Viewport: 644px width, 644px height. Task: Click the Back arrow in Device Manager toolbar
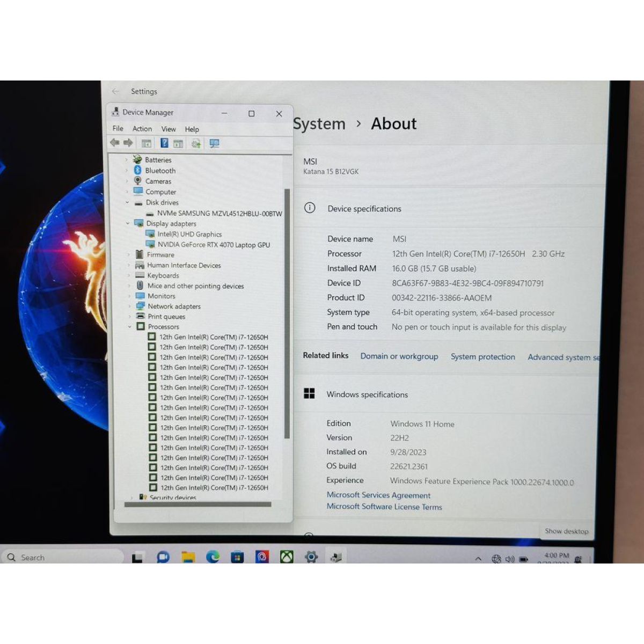point(114,143)
